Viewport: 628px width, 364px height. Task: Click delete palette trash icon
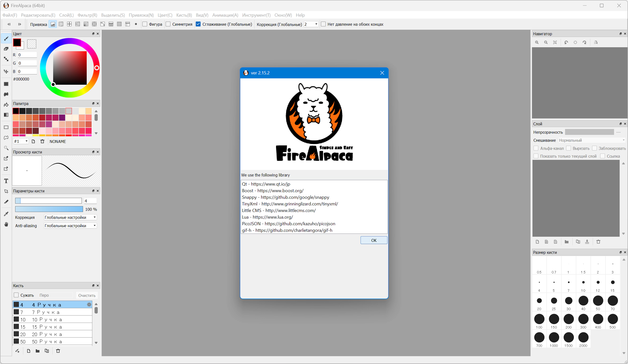tap(42, 141)
